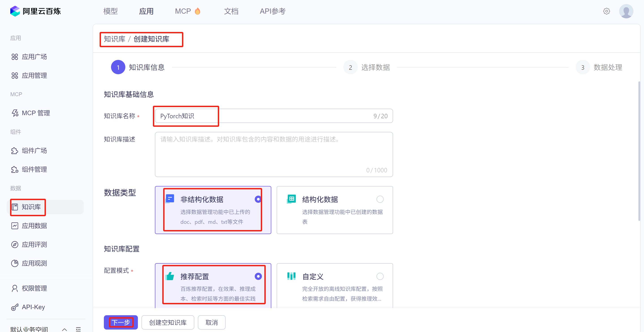
Task: Open the 模型 top navigation tab
Action: 110,11
